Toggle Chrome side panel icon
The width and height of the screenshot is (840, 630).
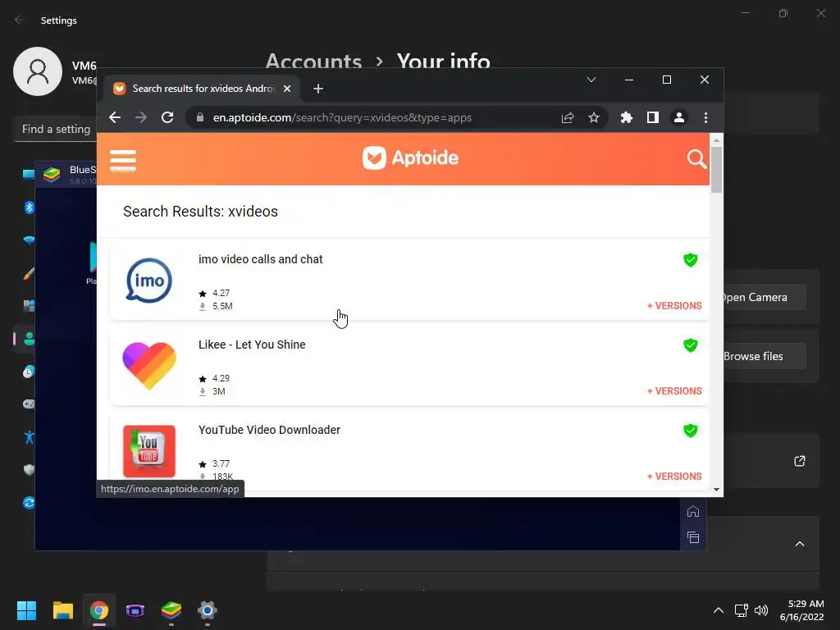652,118
